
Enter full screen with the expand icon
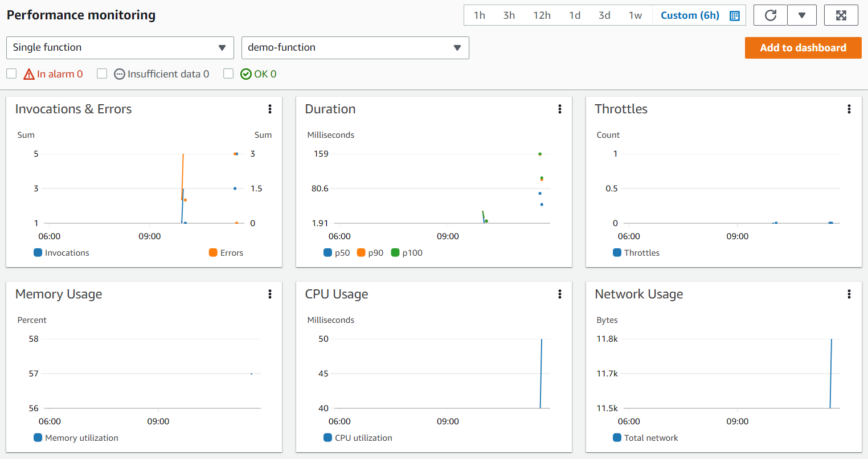click(841, 15)
